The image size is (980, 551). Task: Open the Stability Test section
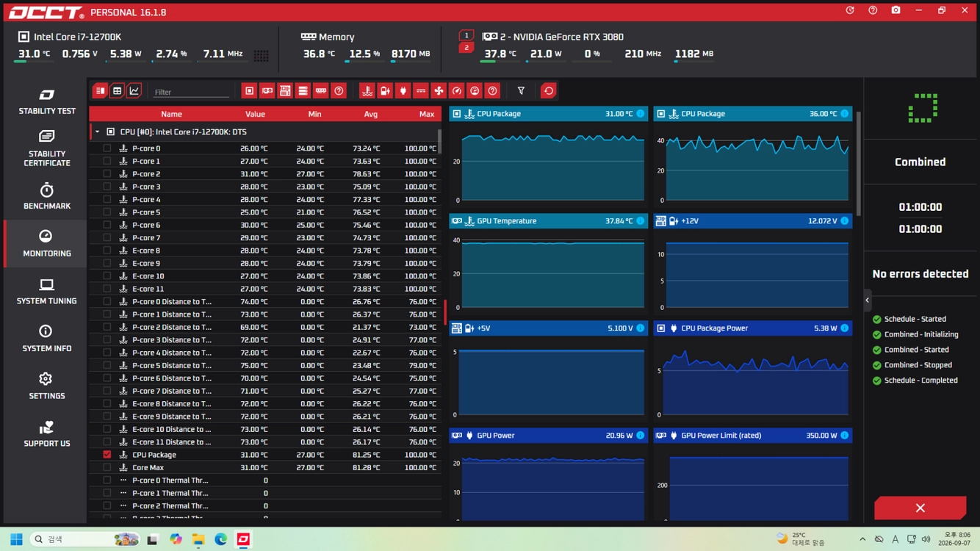pos(47,101)
